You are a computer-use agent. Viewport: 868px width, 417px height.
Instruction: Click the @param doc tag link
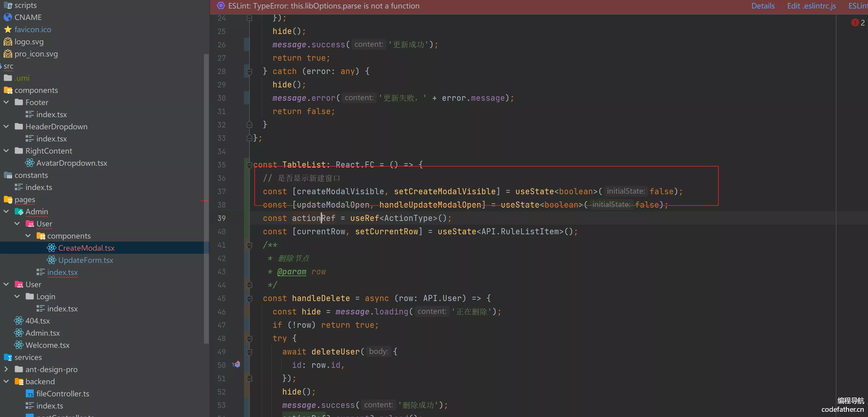291,272
